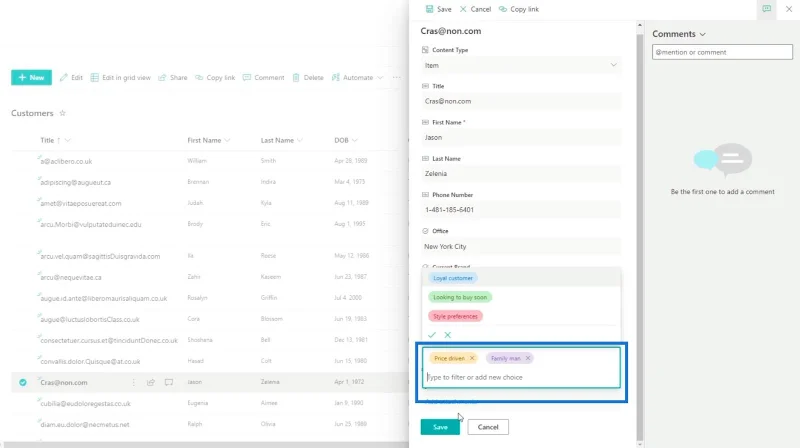Click the form's vertical scrollbar

(640, 235)
